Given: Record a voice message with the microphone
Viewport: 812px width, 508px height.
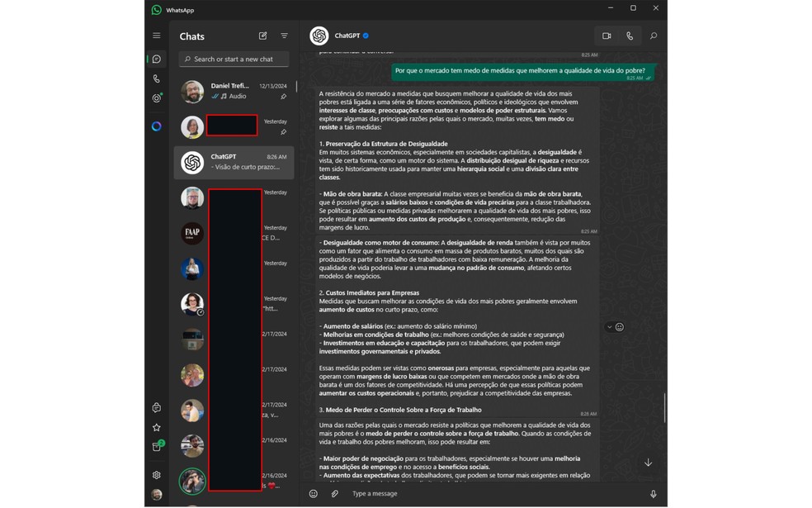Looking at the screenshot, I should point(654,493).
